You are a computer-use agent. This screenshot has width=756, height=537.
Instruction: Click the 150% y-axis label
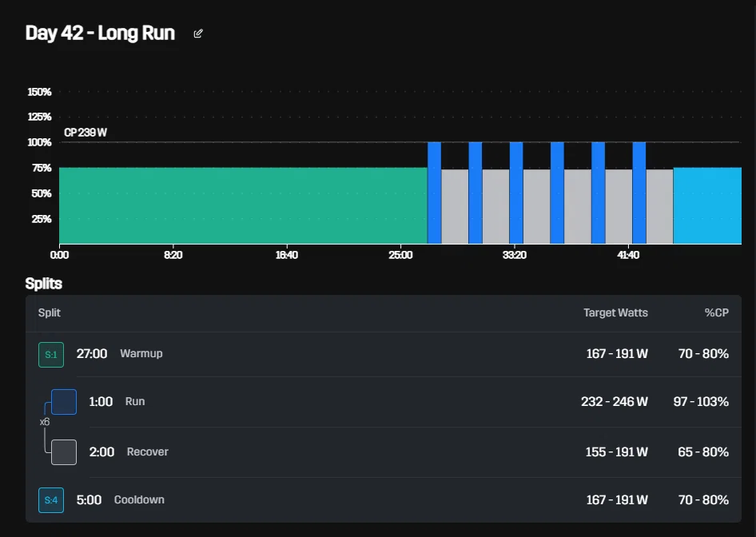(x=39, y=92)
